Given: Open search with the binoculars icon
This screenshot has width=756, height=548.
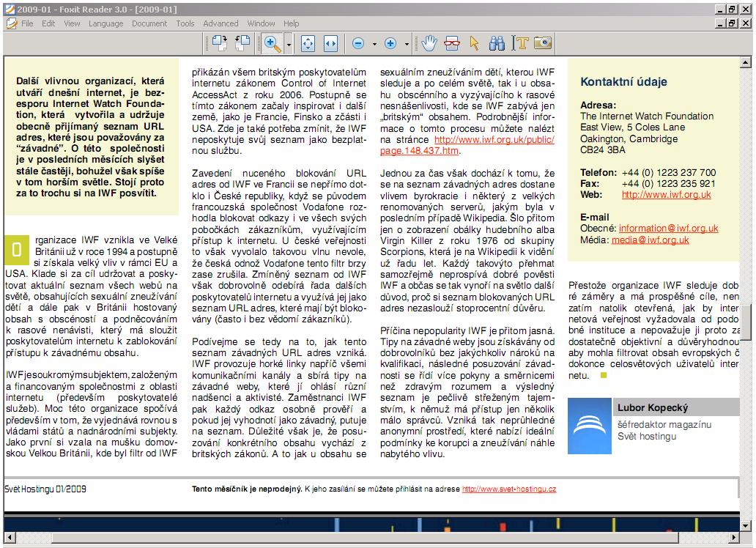Looking at the screenshot, I should point(497,43).
